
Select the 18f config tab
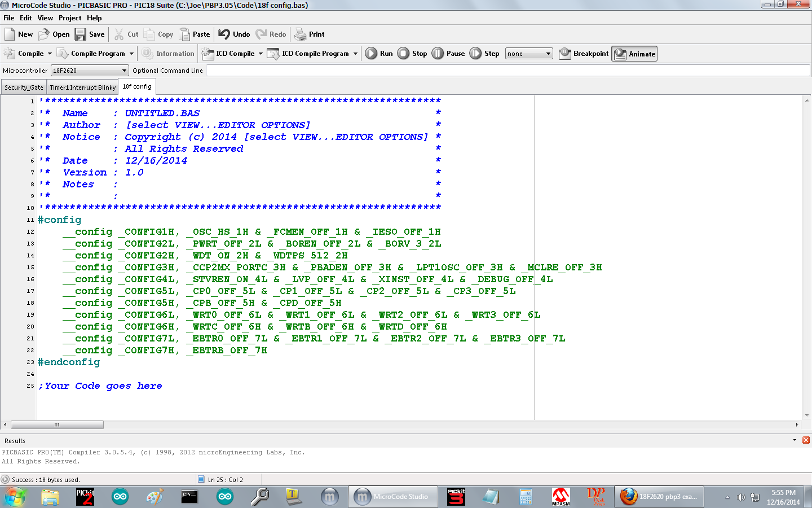137,86
